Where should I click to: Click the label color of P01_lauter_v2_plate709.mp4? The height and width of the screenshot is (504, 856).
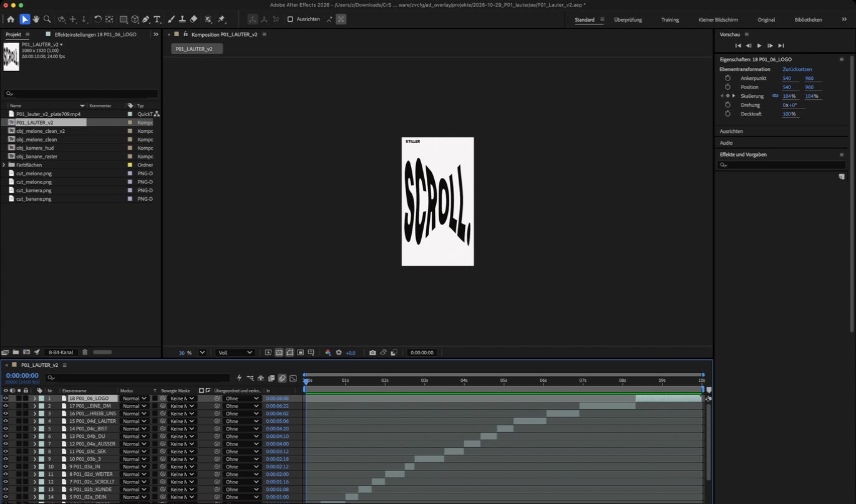tap(130, 114)
